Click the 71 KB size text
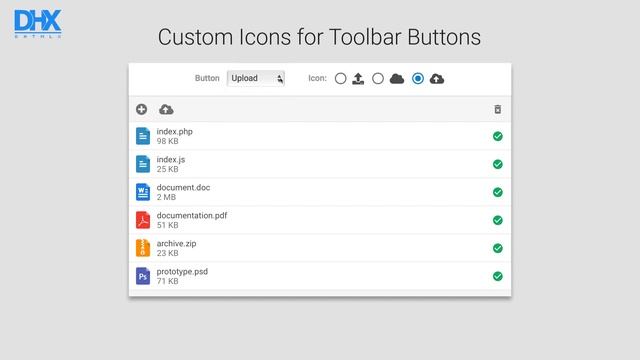Screen dimensions: 640x360 (x=167, y=281)
